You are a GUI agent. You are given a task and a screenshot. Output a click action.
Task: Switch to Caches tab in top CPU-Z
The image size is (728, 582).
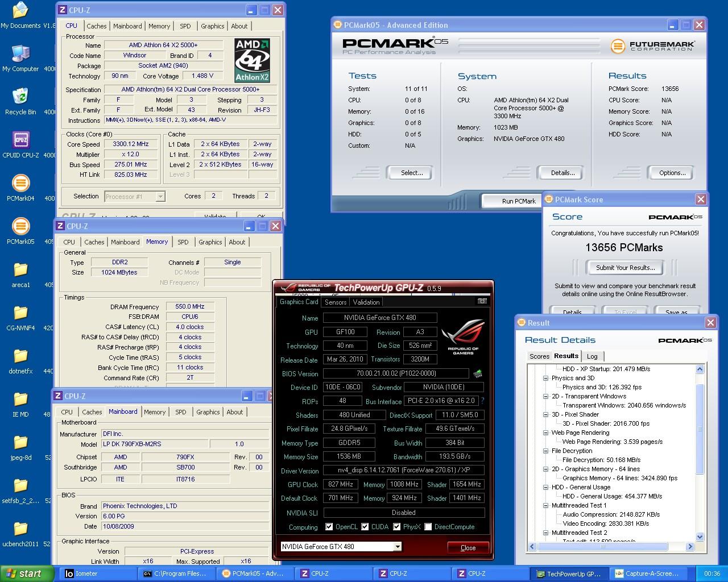[x=97, y=26]
